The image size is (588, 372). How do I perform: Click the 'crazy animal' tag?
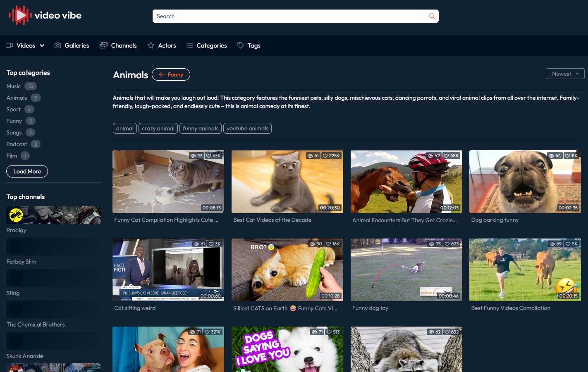click(158, 128)
